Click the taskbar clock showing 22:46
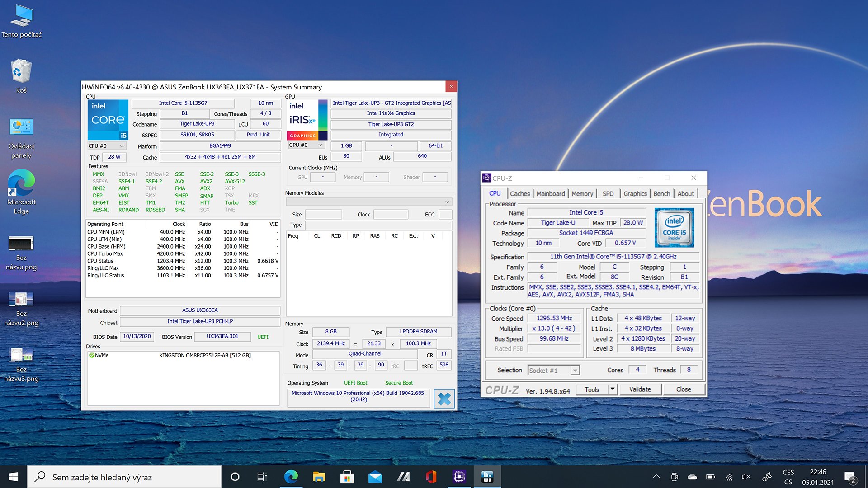 pos(818,477)
